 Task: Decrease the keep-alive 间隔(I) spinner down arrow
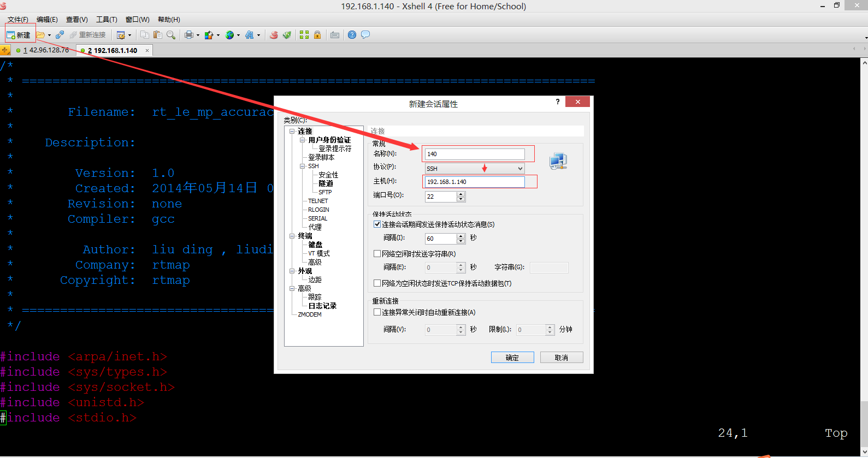click(x=461, y=241)
